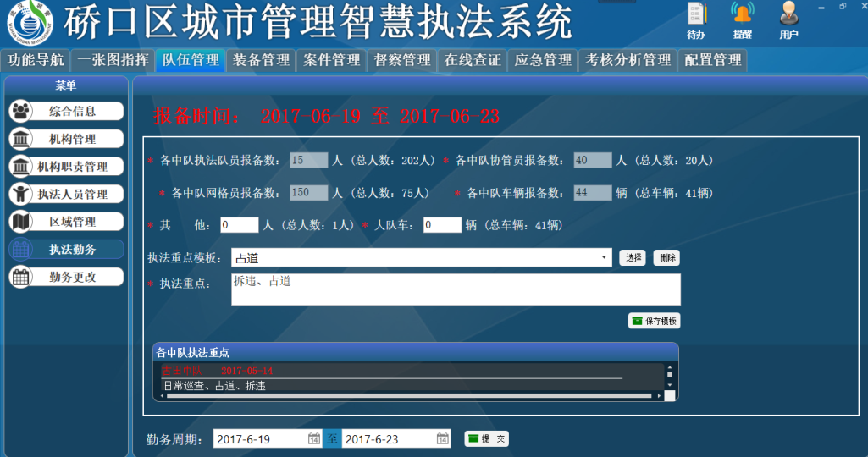Open the 待办 to-do icon
Viewport: 868px width, 457px height.
click(696, 19)
